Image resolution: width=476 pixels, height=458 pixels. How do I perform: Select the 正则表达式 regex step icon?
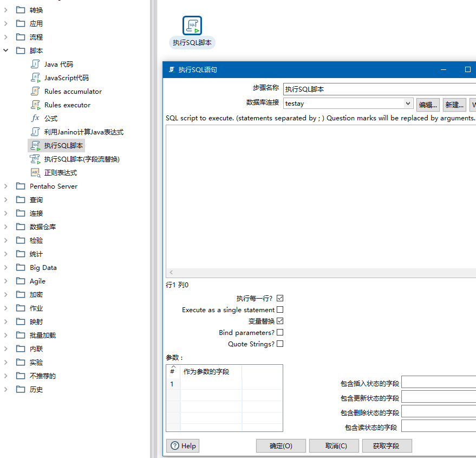[x=35, y=172]
